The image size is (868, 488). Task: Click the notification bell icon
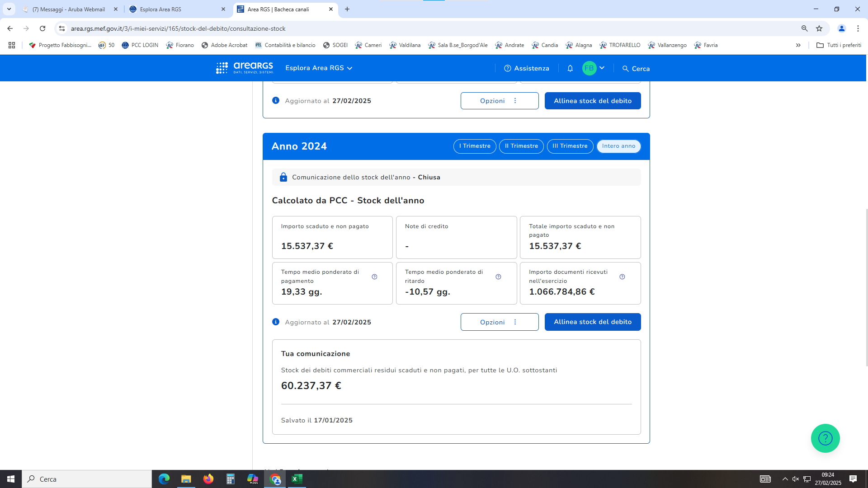[x=570, y=68]
